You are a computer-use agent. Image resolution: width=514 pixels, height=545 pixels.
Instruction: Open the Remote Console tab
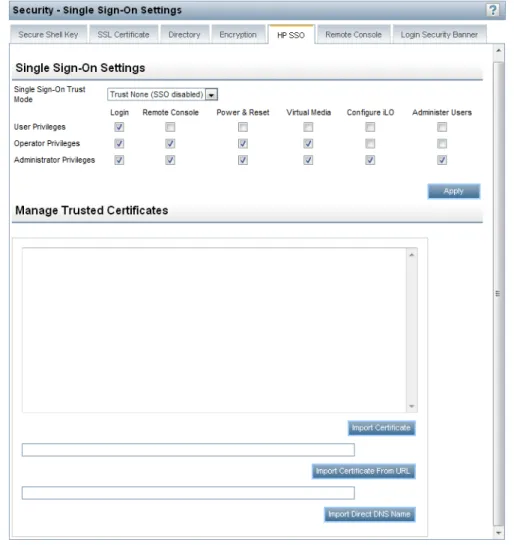click(353, 34)
